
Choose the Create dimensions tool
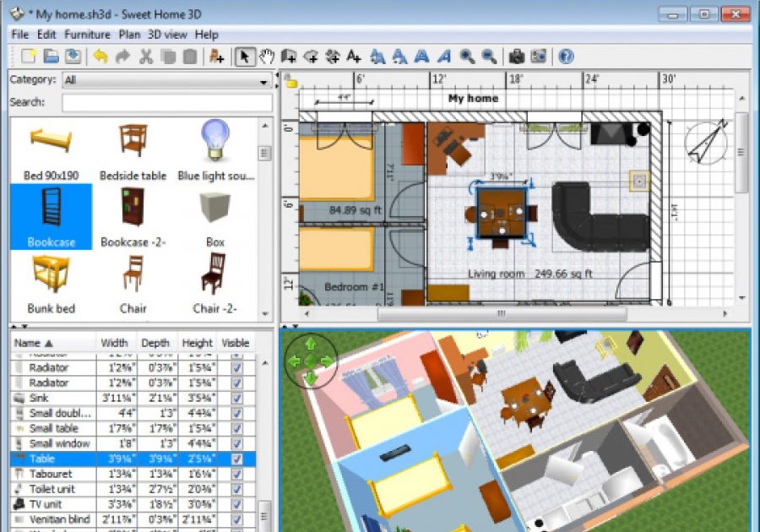[333, 57]
